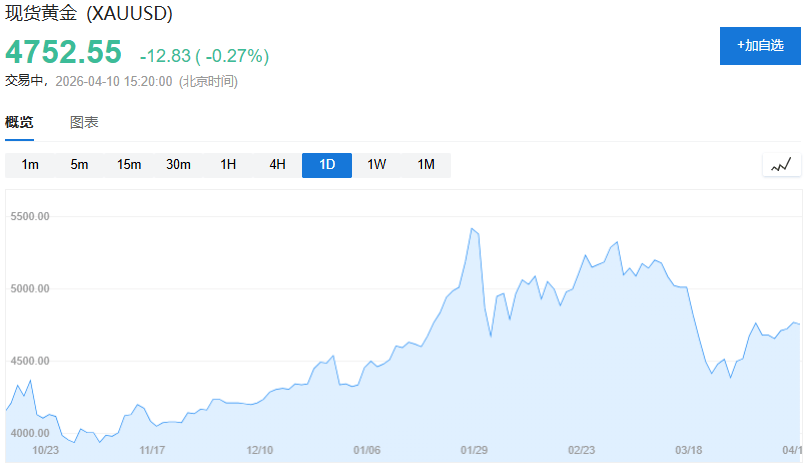Click the 12/10 date label
The height and width of the screenshot is (463, 804).
pyautogui.click(x=260, y=450)
